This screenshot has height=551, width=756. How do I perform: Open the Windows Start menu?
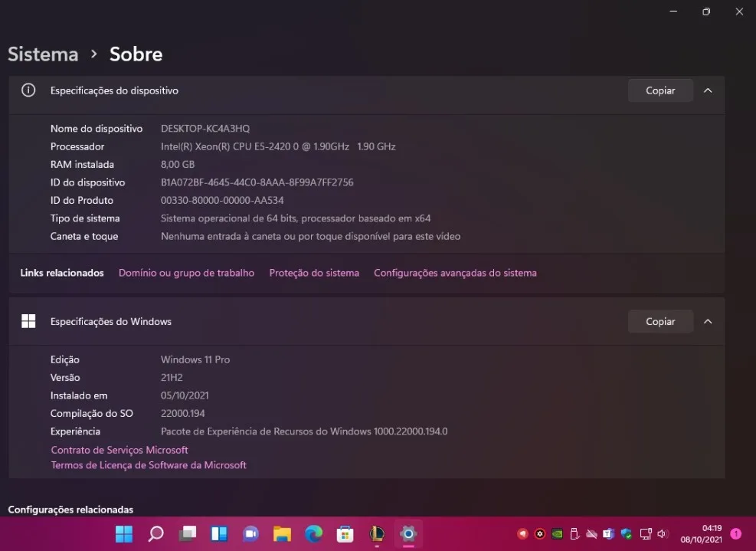click(x=124, y=533)
